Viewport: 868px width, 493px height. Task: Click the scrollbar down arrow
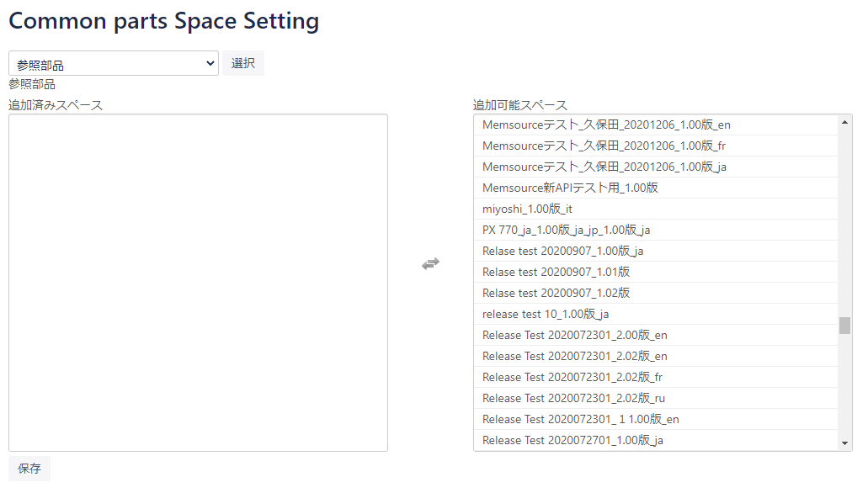click(x=844, y=443)
